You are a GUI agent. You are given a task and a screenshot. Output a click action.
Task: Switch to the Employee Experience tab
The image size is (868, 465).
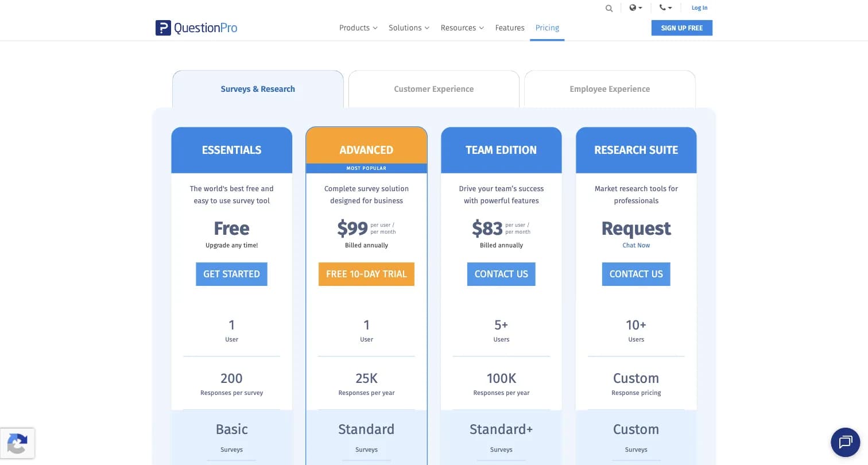tap(610, 89)
